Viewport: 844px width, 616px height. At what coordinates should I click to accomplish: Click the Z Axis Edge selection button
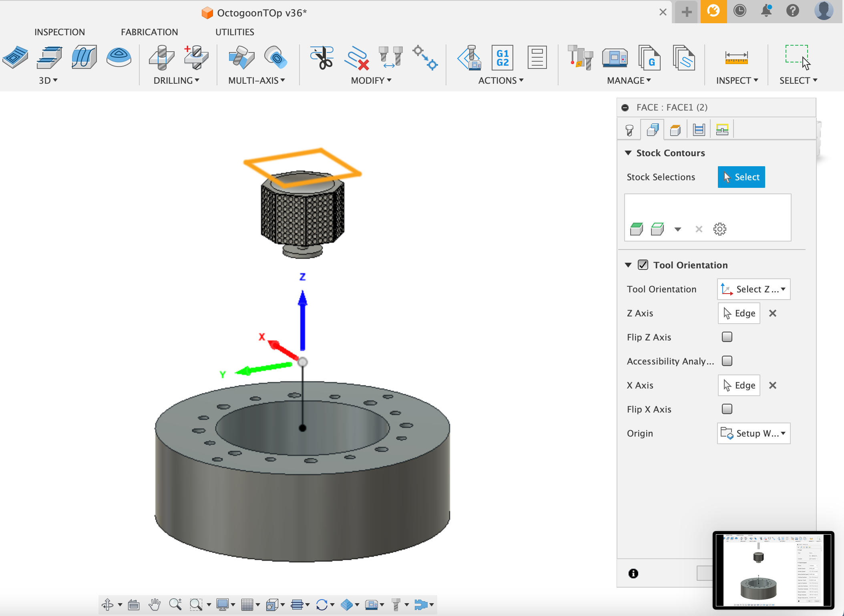pyautogui.click(x=739, y=313)
